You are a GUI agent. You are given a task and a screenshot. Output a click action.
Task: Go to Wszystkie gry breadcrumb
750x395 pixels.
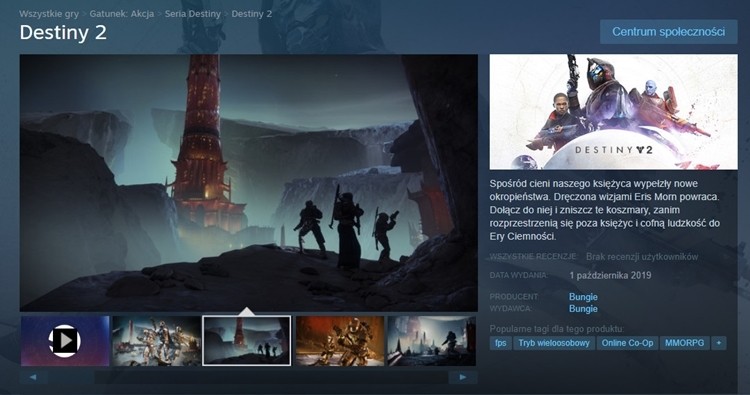tap(49, 14)
